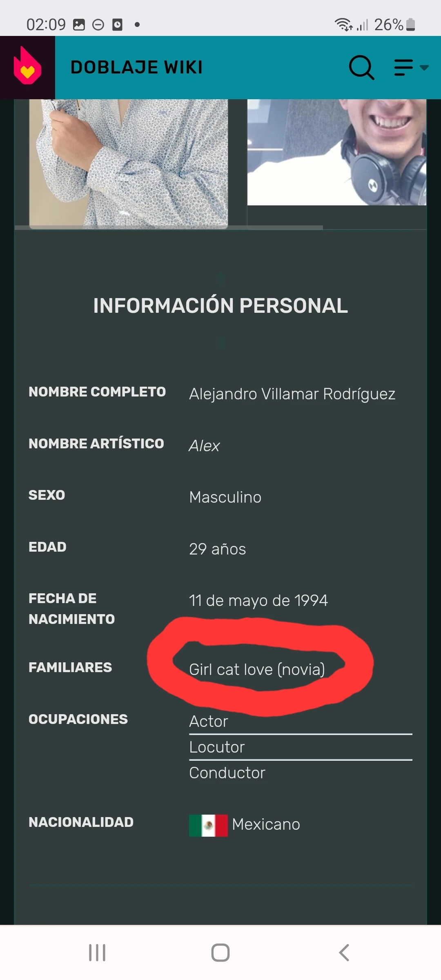Tap the search magnifier icon

click(361, 68)
